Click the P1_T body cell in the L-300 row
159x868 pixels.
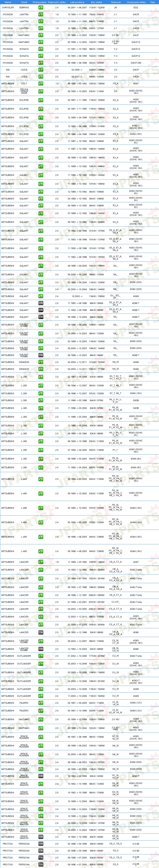click(115, 450)
